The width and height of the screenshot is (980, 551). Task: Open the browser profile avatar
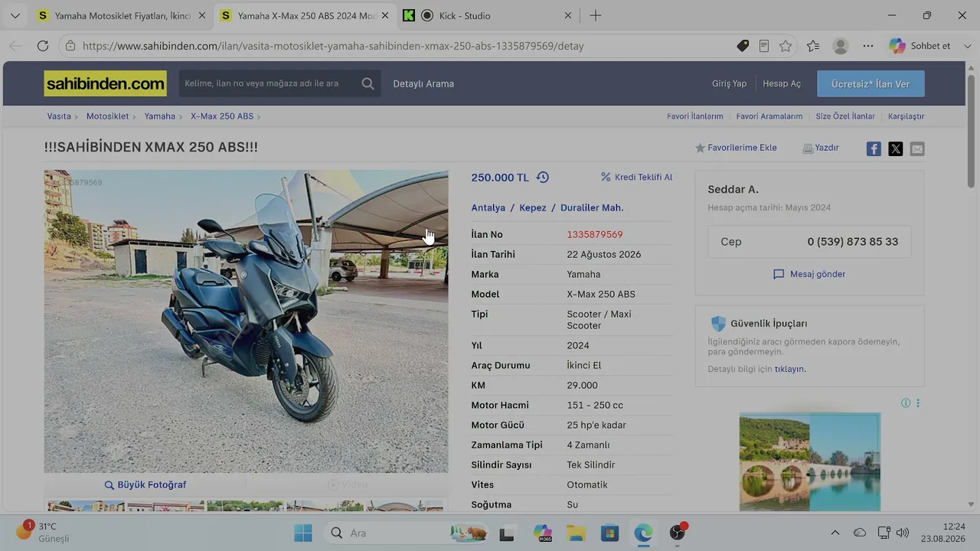[841, 46]
